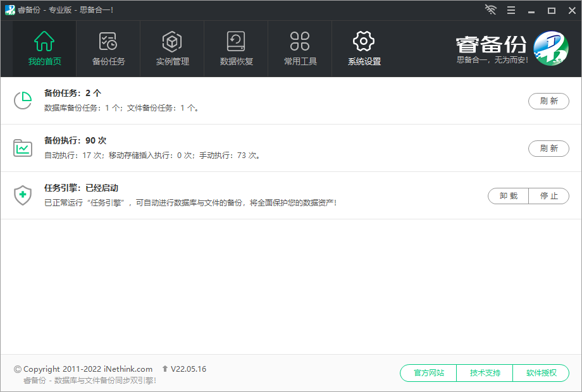582x392 pixels.
Task: Open the 常用工具 tab
Action: click(300, 49)
